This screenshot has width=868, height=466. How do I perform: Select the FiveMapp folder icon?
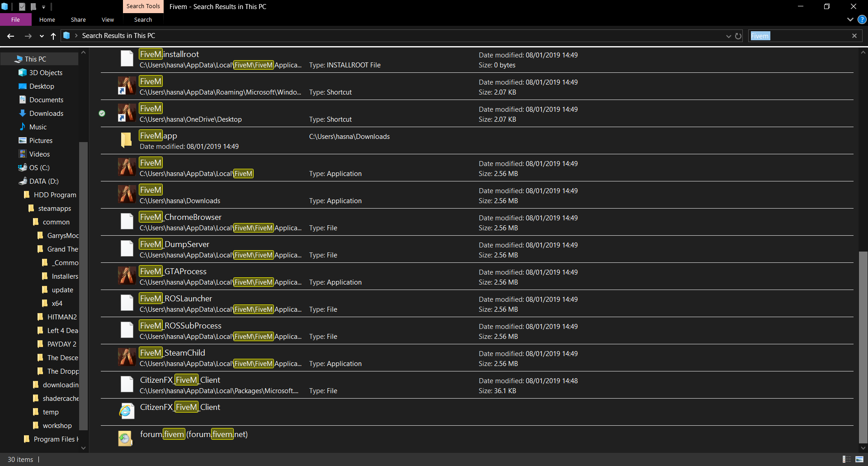tap(127, 140)
